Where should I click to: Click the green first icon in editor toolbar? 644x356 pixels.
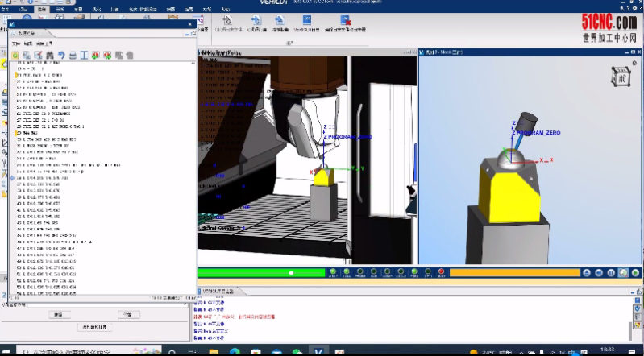point(15,55)
